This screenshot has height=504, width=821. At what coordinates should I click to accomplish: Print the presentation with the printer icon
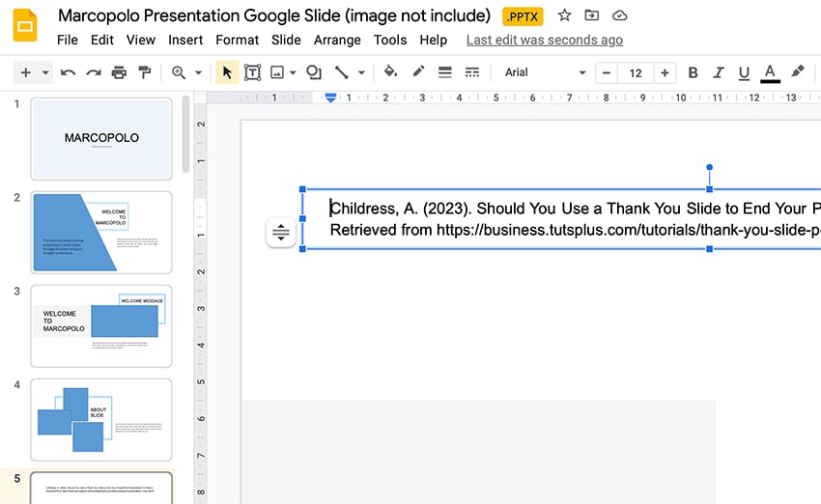119,72
